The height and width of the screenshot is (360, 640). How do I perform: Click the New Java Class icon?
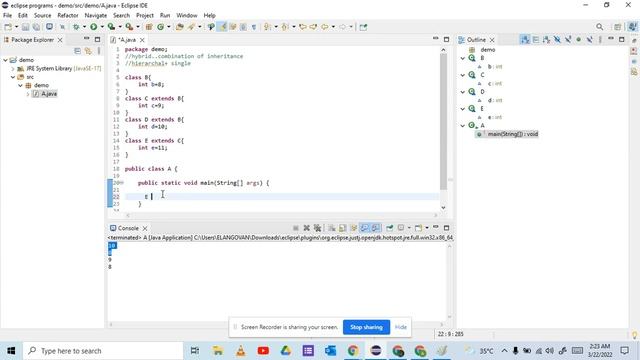160,27
